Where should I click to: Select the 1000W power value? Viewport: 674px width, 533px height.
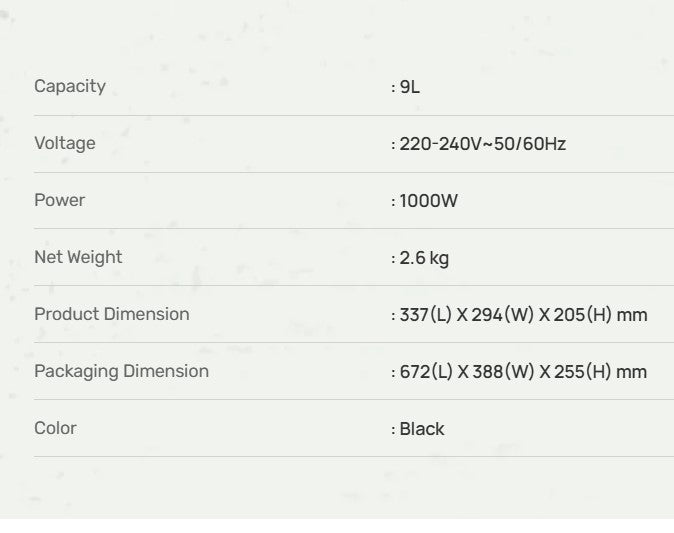click(429, 201)
